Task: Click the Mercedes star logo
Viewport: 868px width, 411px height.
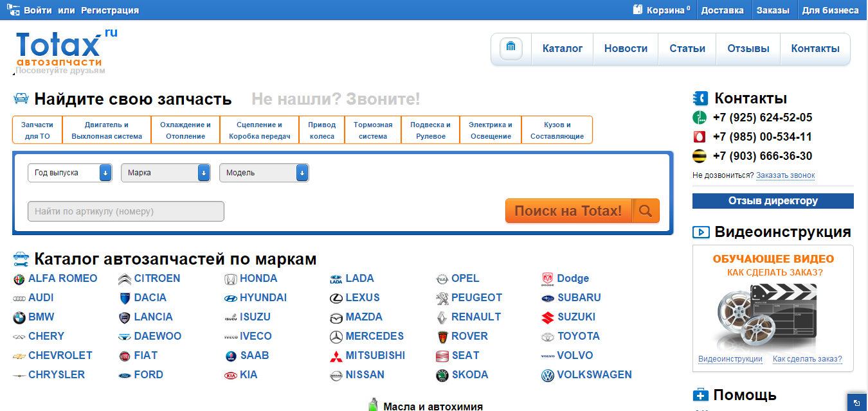Action: [336, 337]
